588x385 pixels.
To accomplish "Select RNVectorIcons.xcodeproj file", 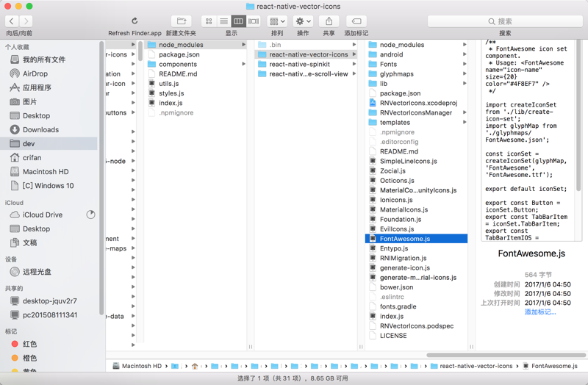I will 416,103.
